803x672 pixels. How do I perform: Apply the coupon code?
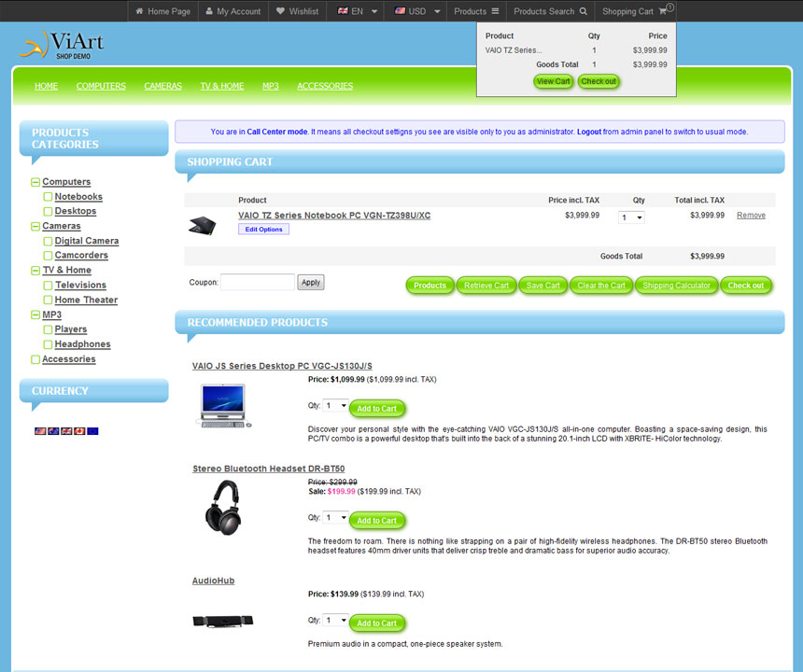pyautogui.click(x=310, y=283)
